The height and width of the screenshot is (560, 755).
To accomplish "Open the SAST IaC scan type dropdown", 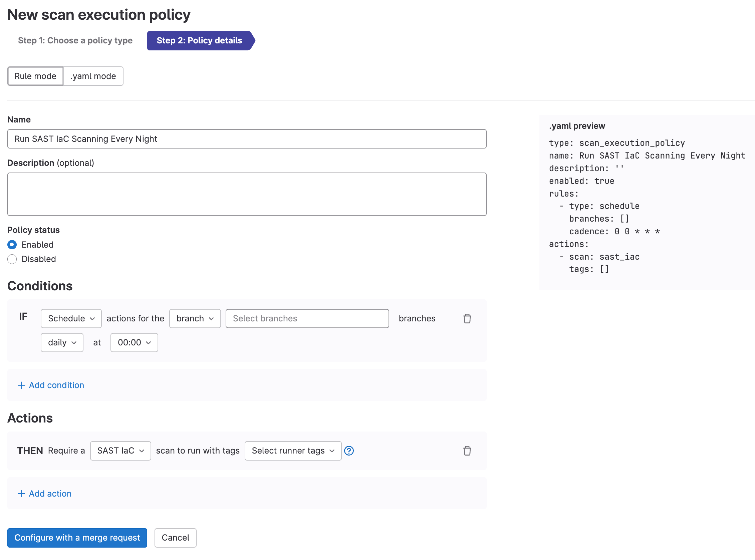I will (120, 451).
